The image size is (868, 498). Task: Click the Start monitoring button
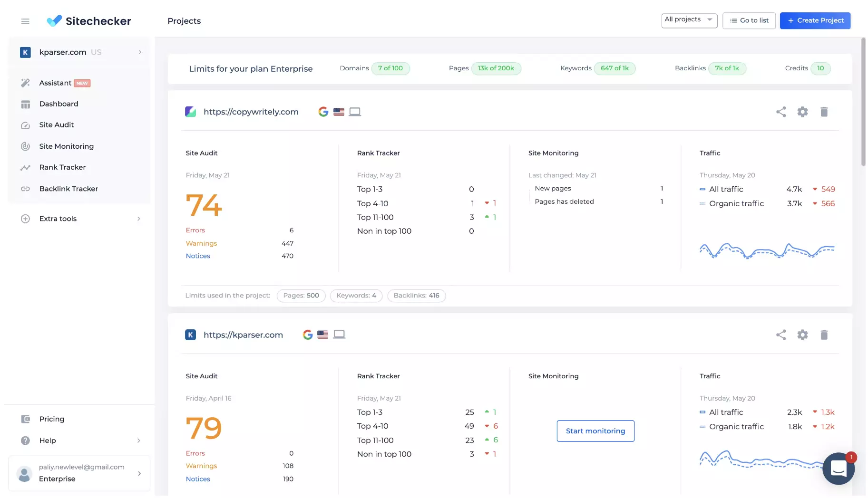595,431
